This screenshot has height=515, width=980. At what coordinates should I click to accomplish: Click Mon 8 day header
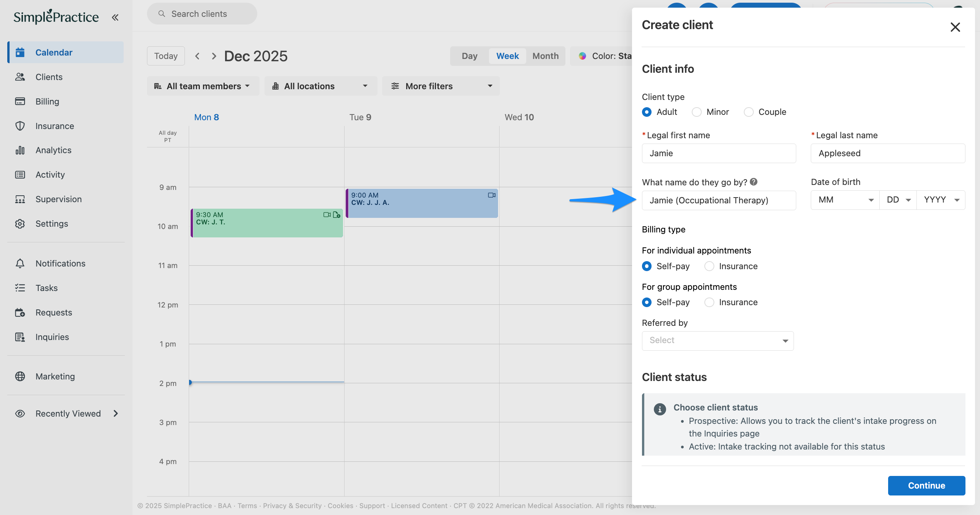click(x=206, y=117)
